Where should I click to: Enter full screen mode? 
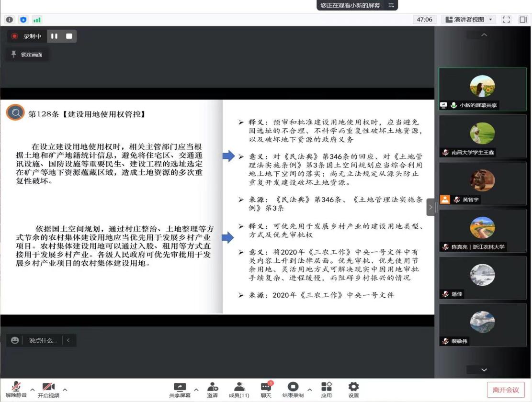pos(506,20)
